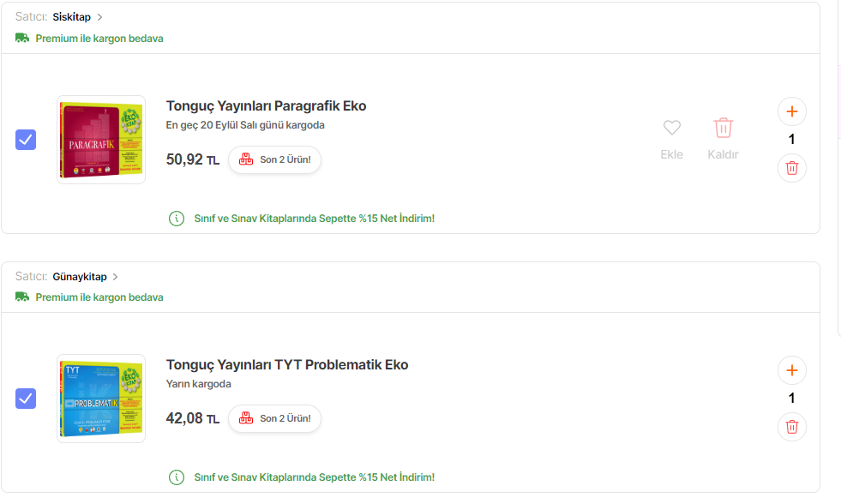
Task: Click green truck icon under Siskitap seller
Action: [22, 39]
